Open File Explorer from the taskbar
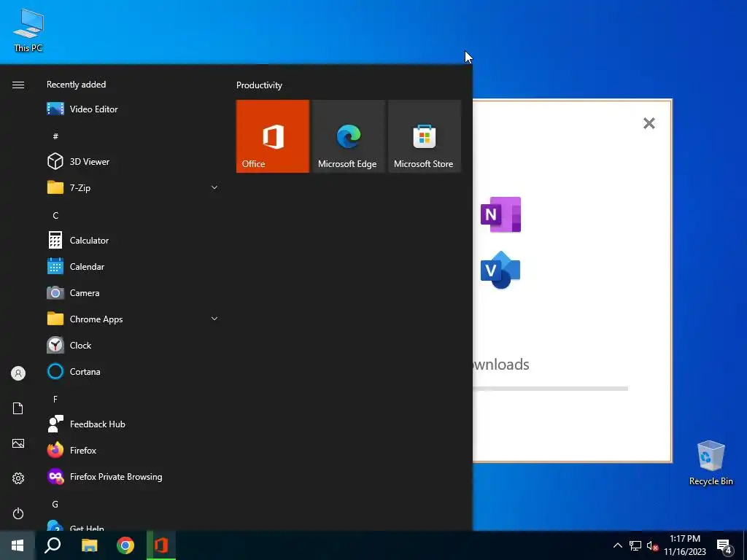This screenshot has width=747, height=560. tap(89, 545)
